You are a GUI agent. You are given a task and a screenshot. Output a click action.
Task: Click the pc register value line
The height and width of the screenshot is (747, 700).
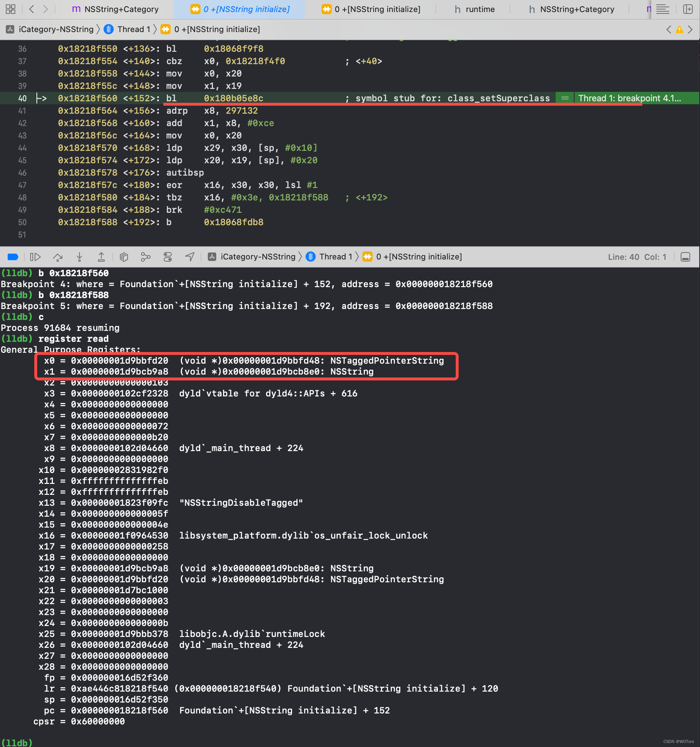[x=217, y=711]
